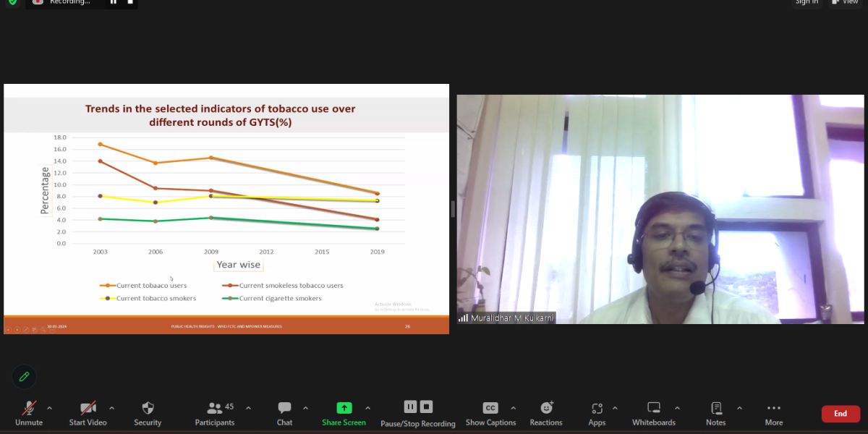The height and width of the screenshot is (434, 868).
Task: Click the slide title about GYTS trends
Action: (221, 116)
